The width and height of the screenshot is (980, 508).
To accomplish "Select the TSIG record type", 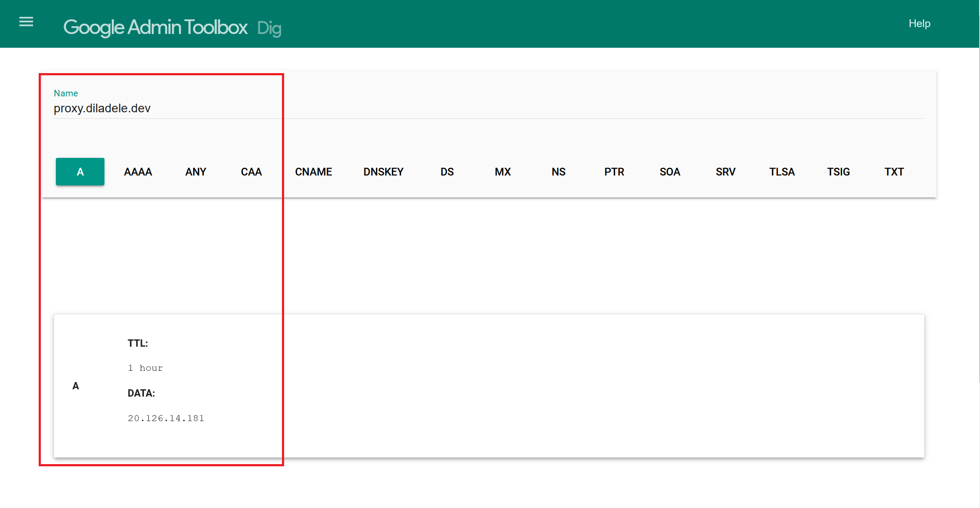I will pos(839,171).
